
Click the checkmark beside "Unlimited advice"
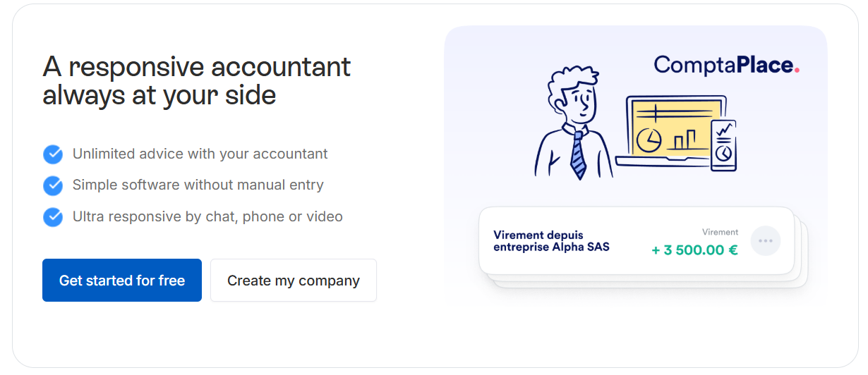(53, 154)
